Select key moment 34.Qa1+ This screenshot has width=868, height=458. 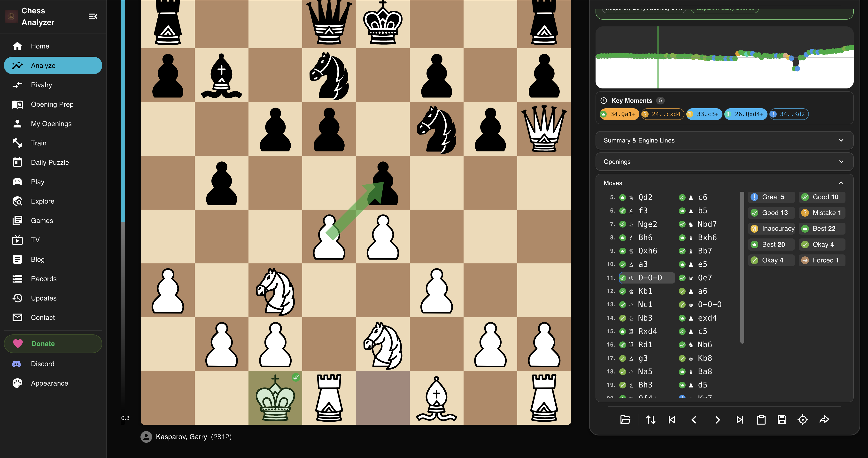point(619,114)
